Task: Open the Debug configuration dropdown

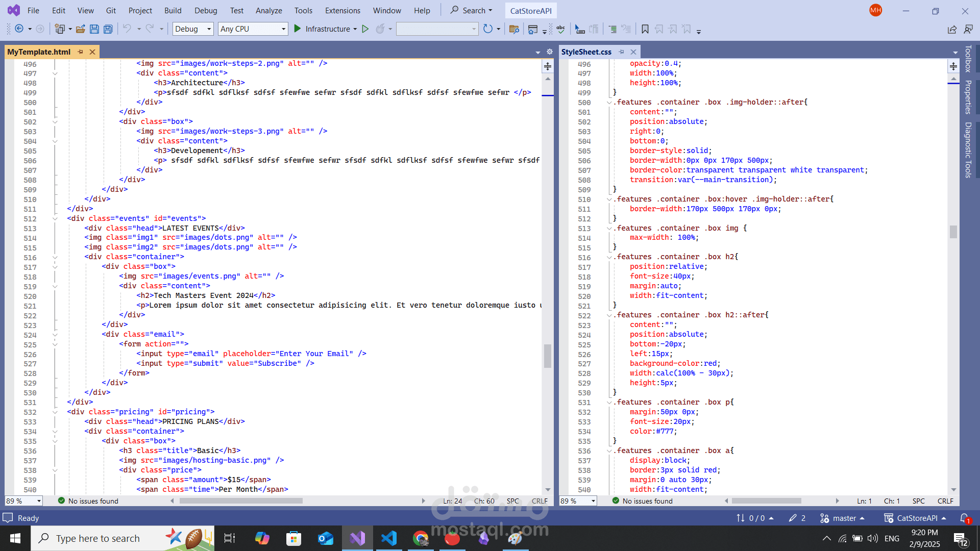Action: [x=209, y=29]
